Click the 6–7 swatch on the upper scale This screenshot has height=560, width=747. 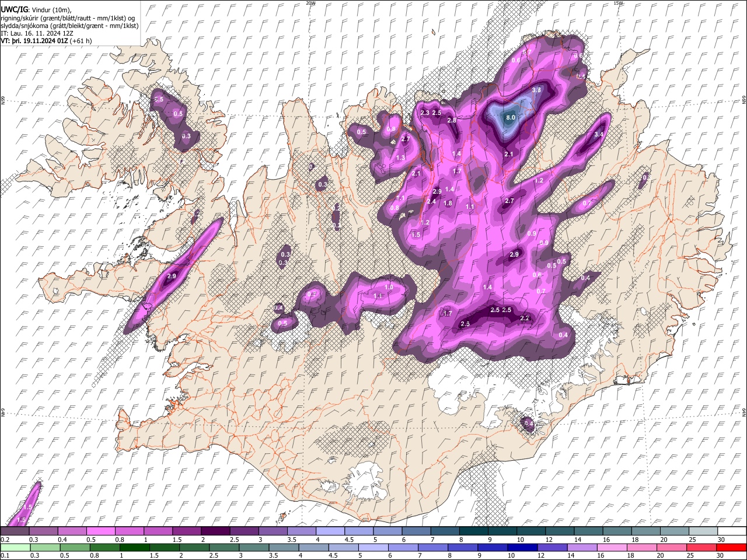[416, 531]
